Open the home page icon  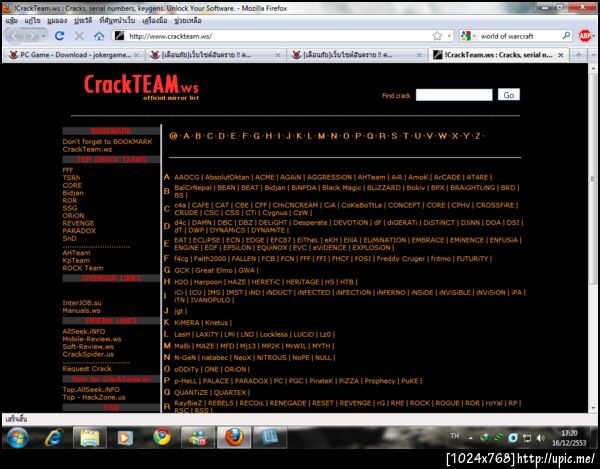pos(99,36)
